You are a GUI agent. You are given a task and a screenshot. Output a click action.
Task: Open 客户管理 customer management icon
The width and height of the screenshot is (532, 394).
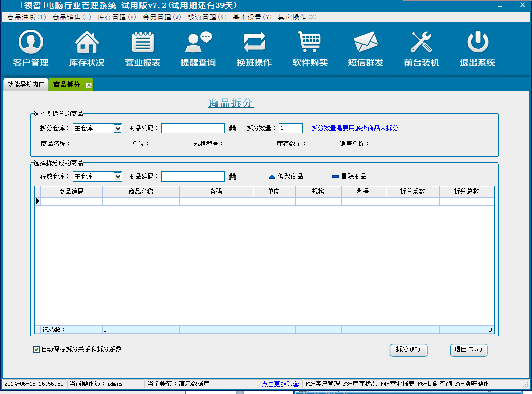31,43
